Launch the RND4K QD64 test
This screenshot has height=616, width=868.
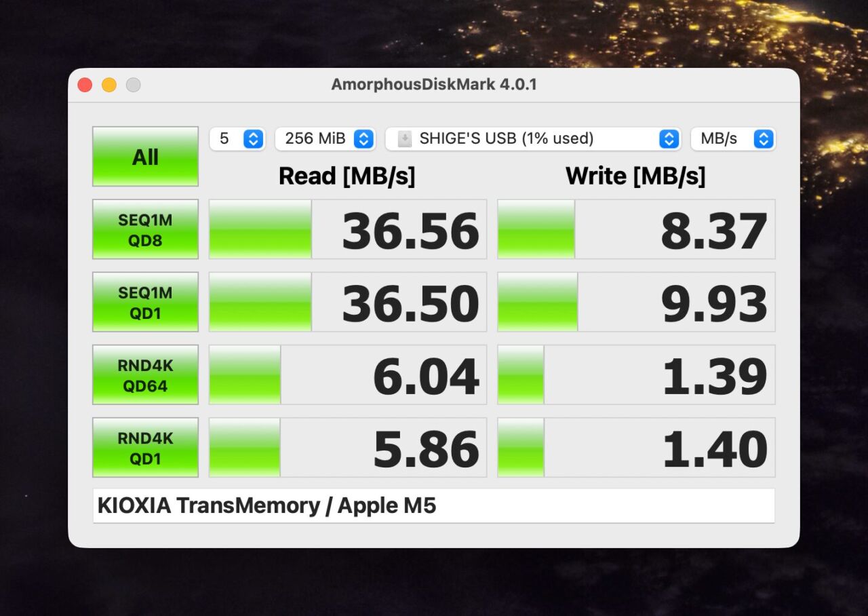pos(145,375)
